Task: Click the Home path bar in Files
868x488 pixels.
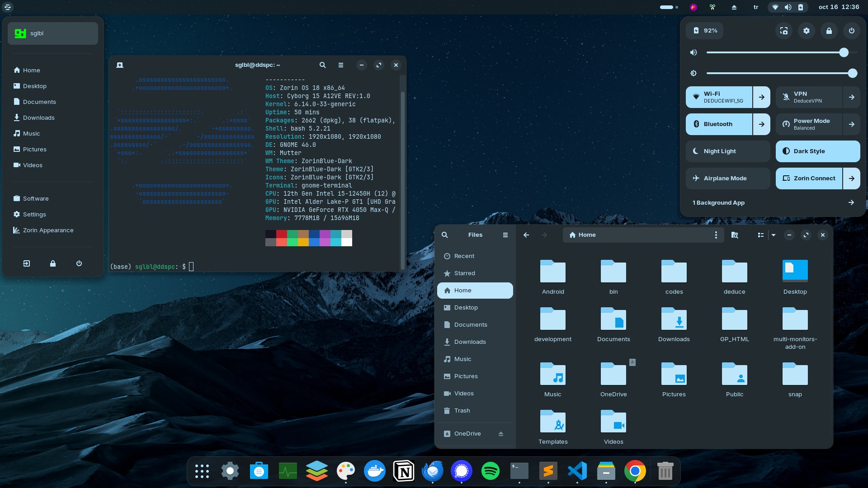Action: [643, 235]
